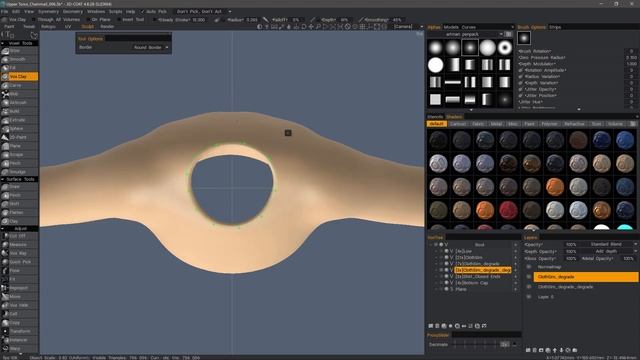The image size is (640, 360).
Task: Open the Geometry menu
Action: [x=73, y=11]
